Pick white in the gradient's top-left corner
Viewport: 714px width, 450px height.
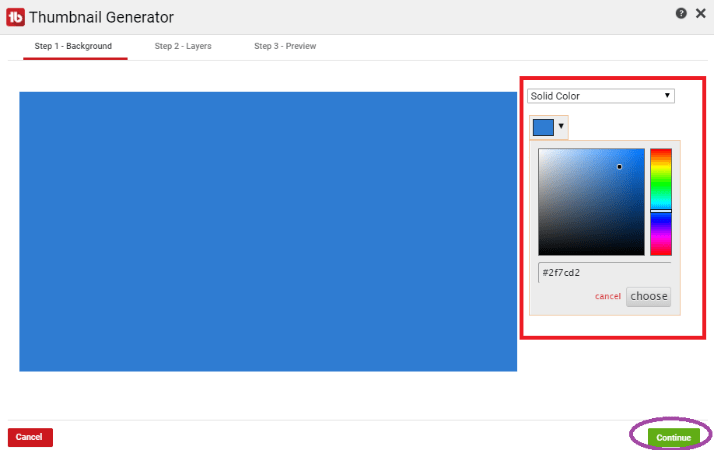coord(540,150)
